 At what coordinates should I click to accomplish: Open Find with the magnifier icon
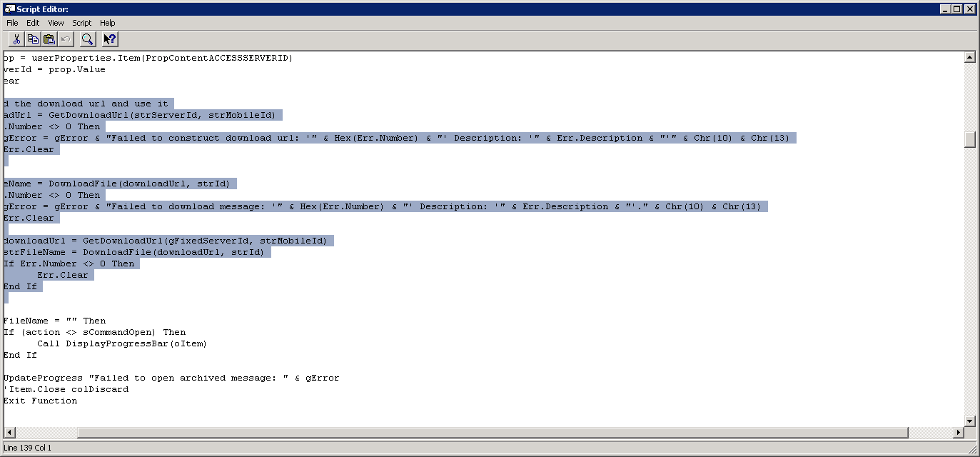point(87,39)
